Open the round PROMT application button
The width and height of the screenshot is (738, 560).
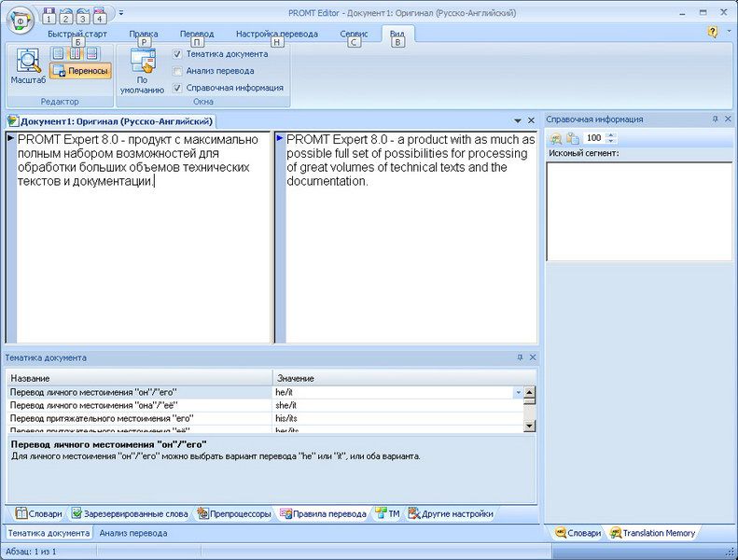tap(20, 20)
